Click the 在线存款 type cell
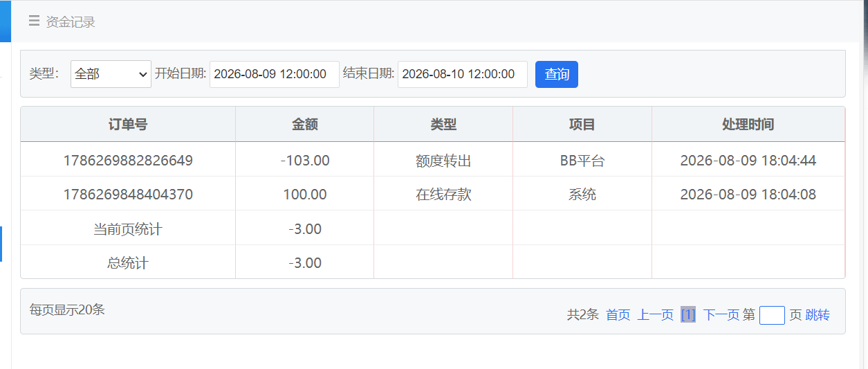 pyautogui.click(x=443, y=195)
